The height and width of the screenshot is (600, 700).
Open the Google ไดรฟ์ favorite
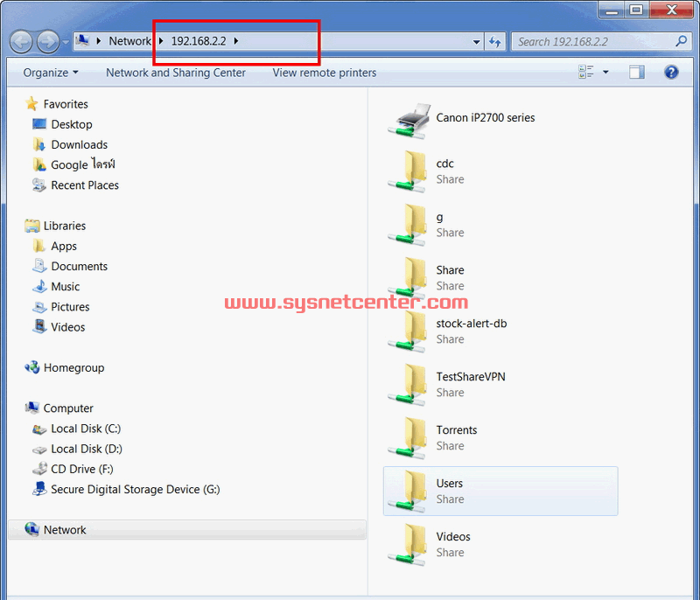(83, 164)
